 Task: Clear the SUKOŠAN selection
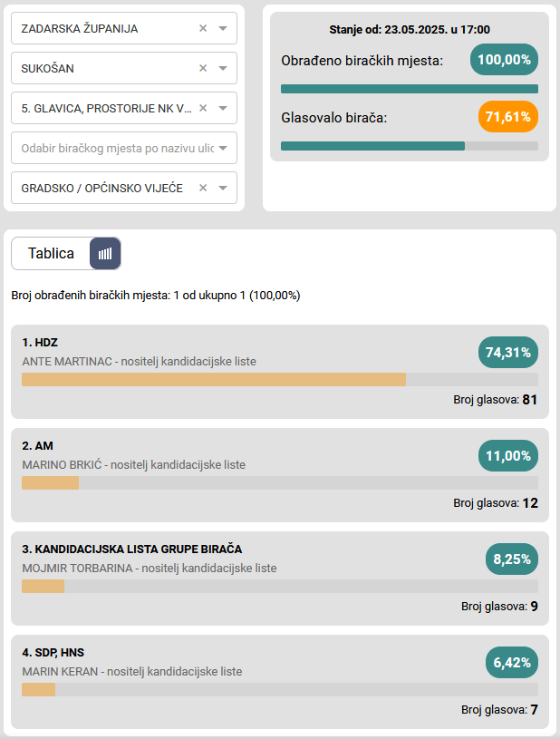[x=203, y=68]
